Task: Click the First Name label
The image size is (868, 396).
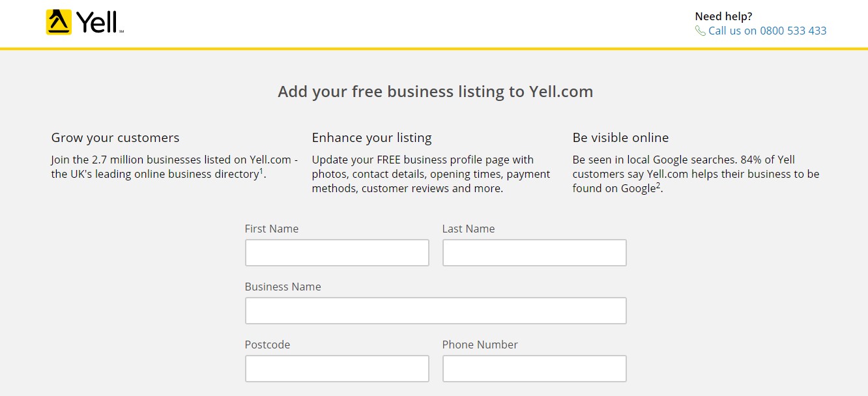Action: [x=272, y=229]
